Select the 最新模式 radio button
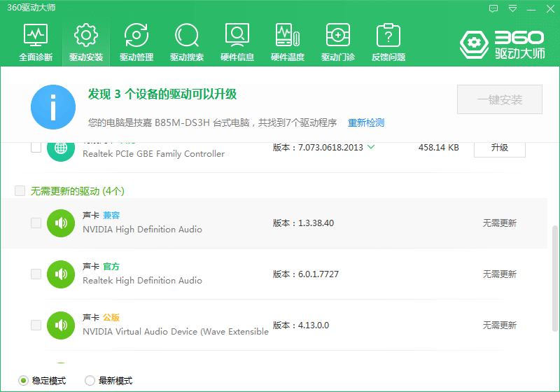Screen dimensions: 560x392 pos(90,381)
